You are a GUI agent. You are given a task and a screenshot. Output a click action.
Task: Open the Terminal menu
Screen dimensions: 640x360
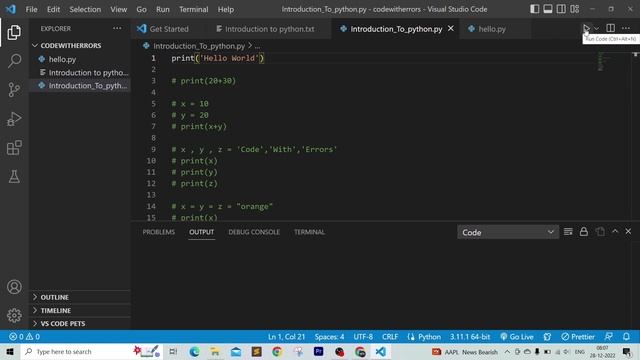pos(193,9)
